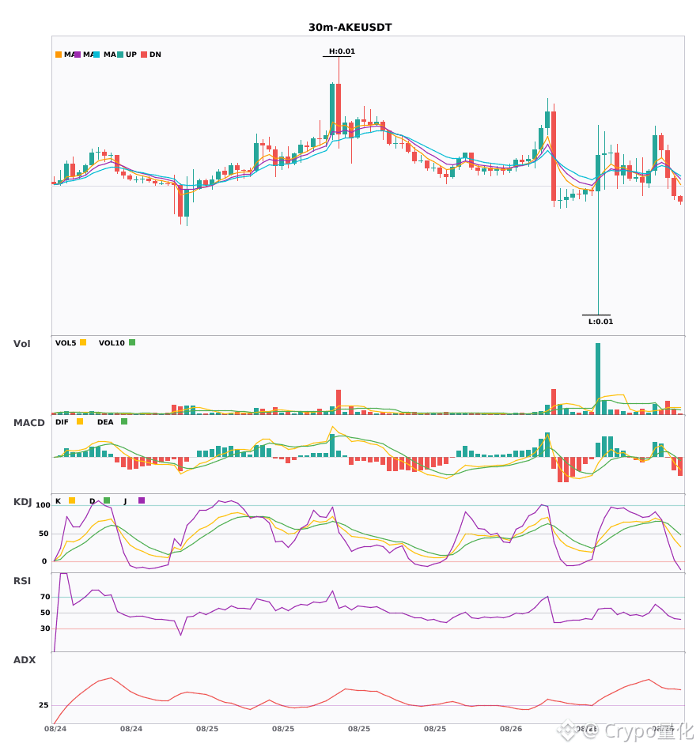This screenshot has height=751, width=700.
Task: Click the green UP legend swatch
Action: [120, 55]
